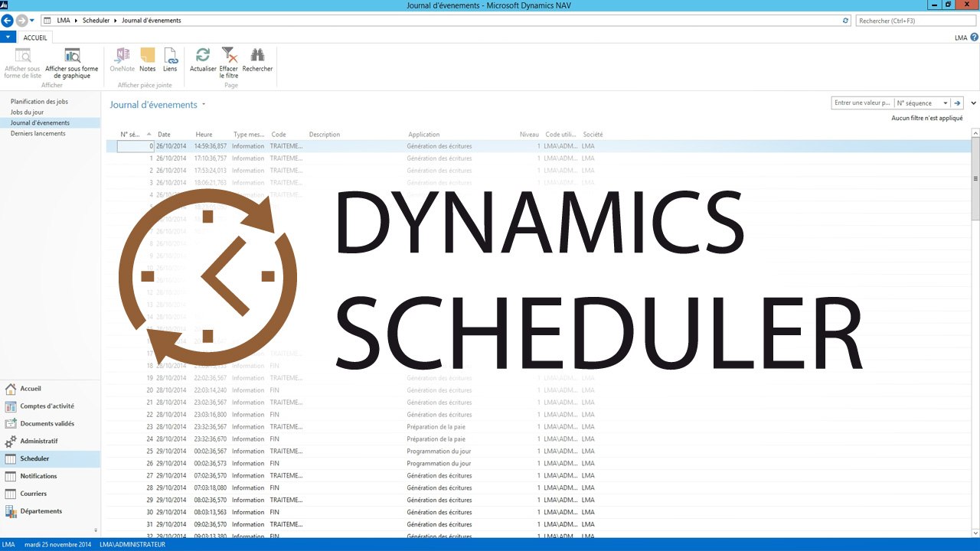Select the ACCUEIL ribbon tab
980x551 pixels.
(x=35, y=37)
